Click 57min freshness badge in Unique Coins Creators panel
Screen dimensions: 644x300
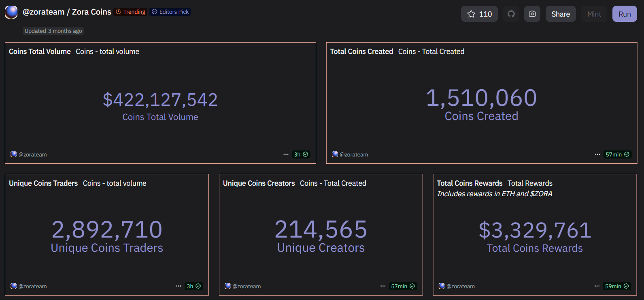pos(403,286)
